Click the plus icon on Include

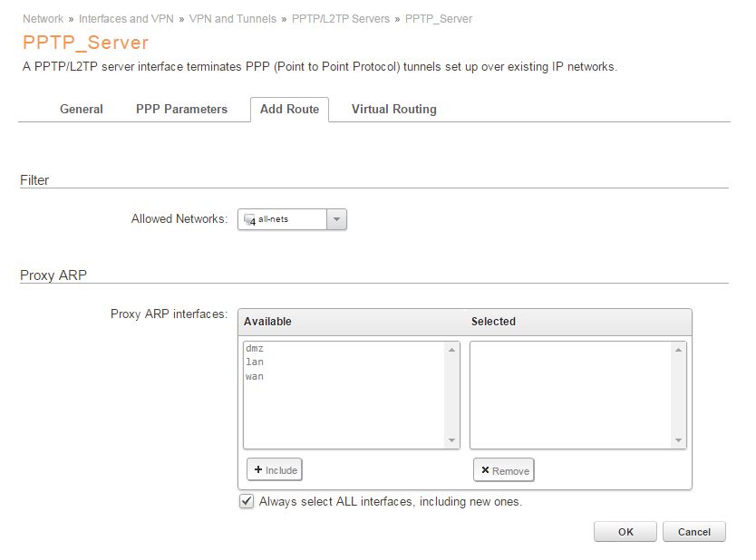(x=258, y=470)
